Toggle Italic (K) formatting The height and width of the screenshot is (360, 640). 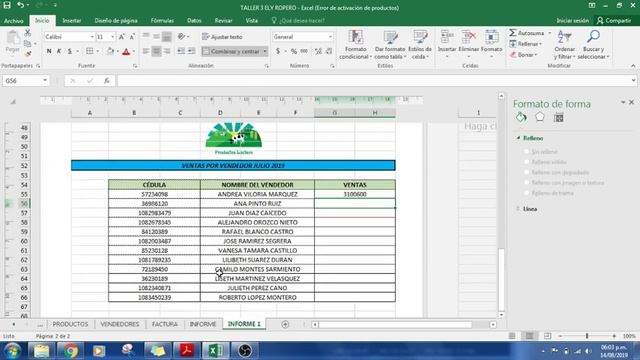click(x=59, y=51)
